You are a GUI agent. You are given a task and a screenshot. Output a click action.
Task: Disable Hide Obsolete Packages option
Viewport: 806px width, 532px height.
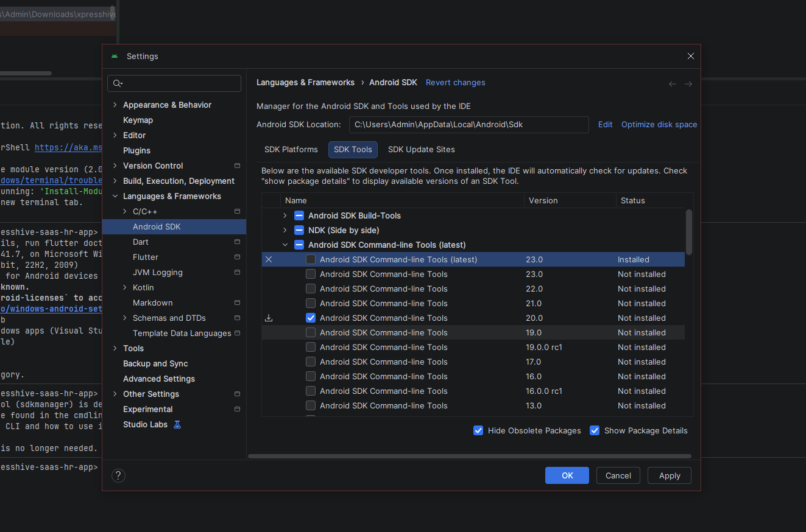pos(478,430)
